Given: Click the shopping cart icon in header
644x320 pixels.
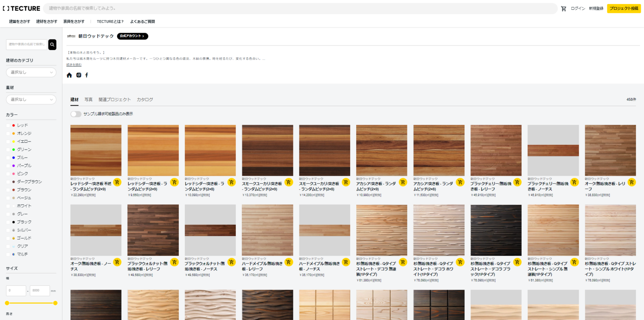Looking at the screenshot, I should tap(563, 8).
